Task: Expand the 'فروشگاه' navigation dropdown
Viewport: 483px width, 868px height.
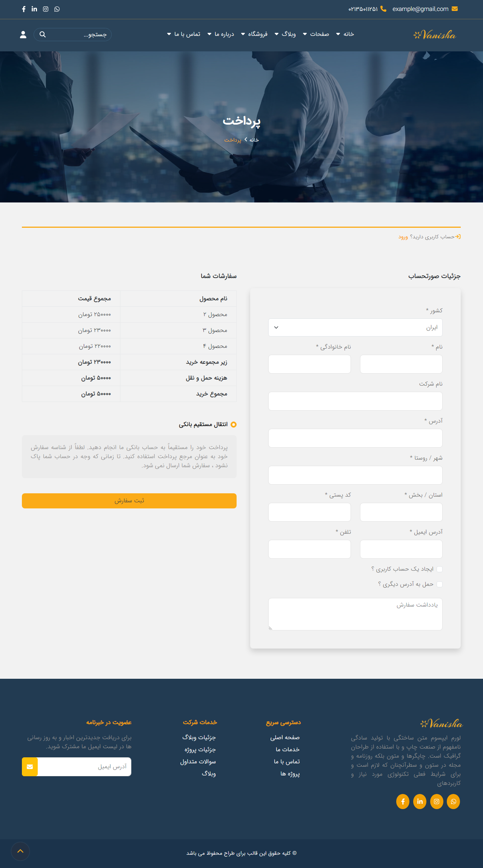Action: coord(254,34)
